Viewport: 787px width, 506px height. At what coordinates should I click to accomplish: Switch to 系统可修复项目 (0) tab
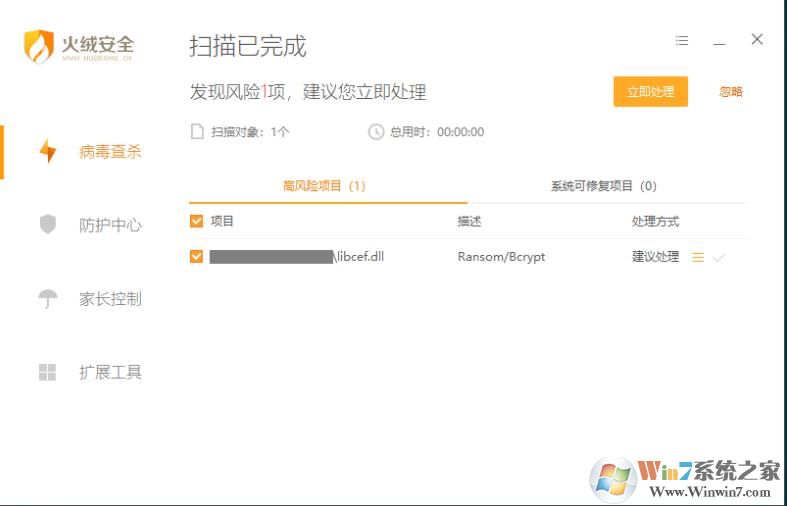click(604, 186)
